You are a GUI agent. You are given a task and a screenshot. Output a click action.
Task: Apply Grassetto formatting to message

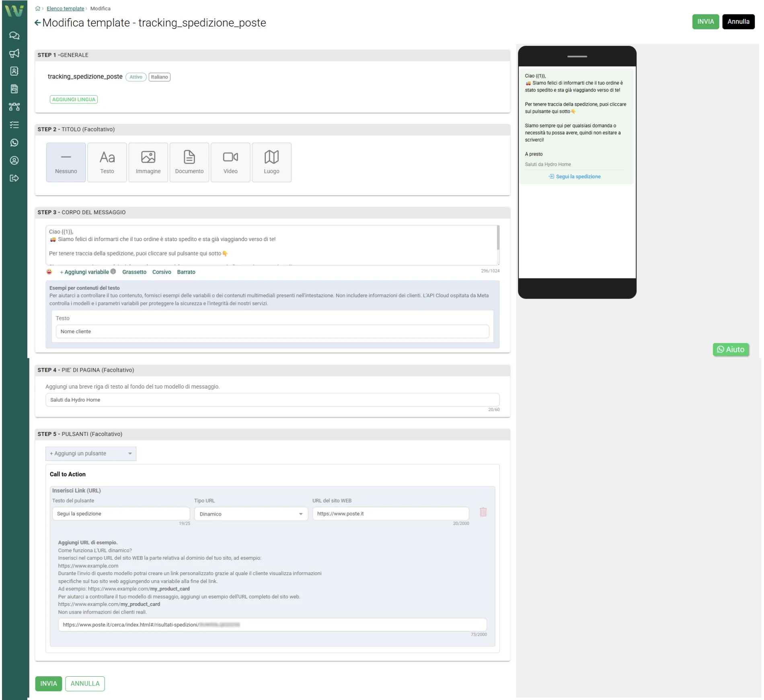point(134,272)
